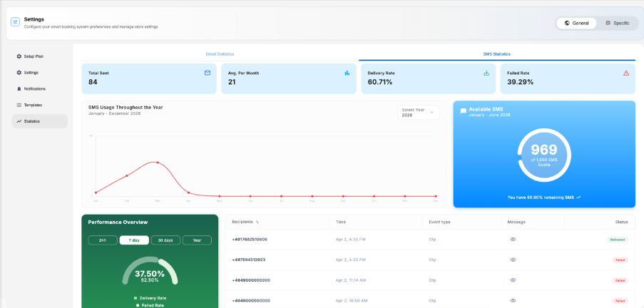Switch to the Specific view toggle
644x308 pixels.
pos(618,24)
